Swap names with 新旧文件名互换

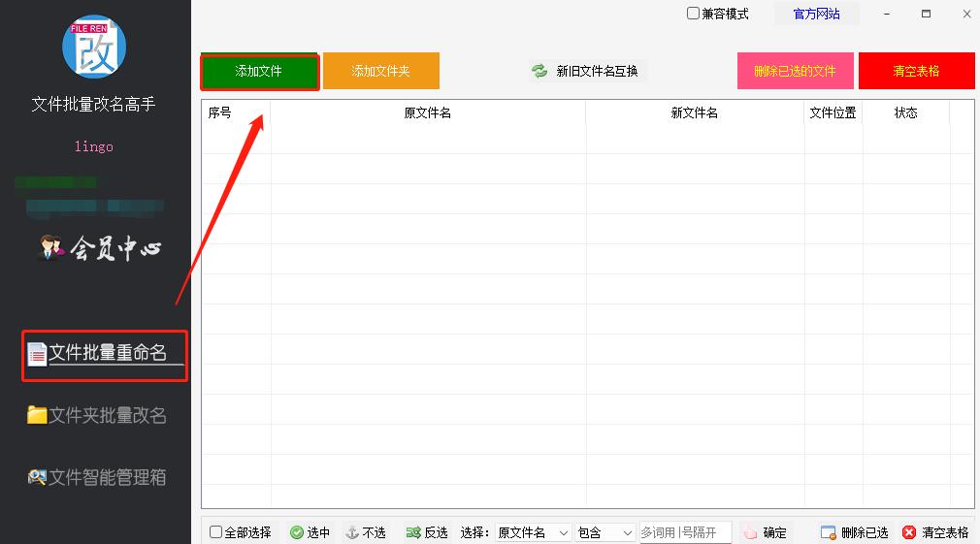tap(588, 71)
